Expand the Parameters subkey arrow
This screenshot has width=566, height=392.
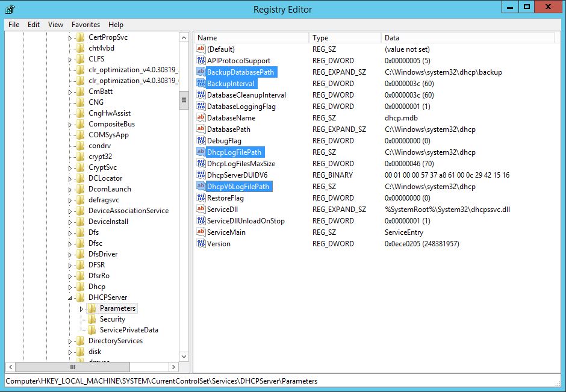click(81, 308)
